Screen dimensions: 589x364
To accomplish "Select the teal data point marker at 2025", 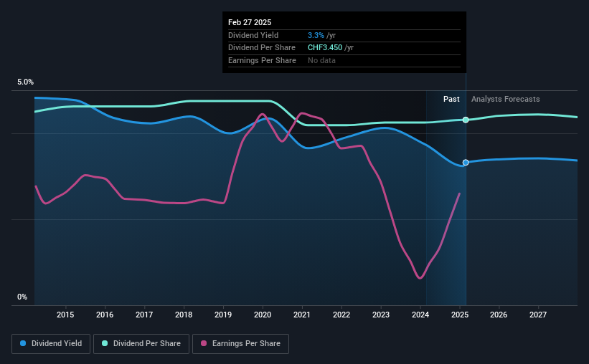I will coord(466,120).
